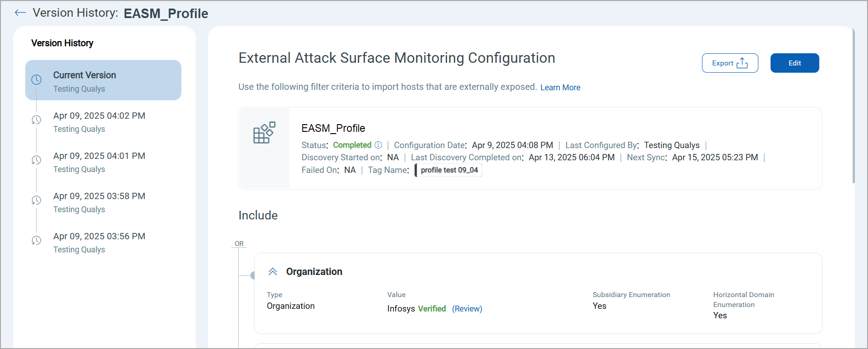Open the Apr 09, 2025 04:02 PM version

click(99, 116)
